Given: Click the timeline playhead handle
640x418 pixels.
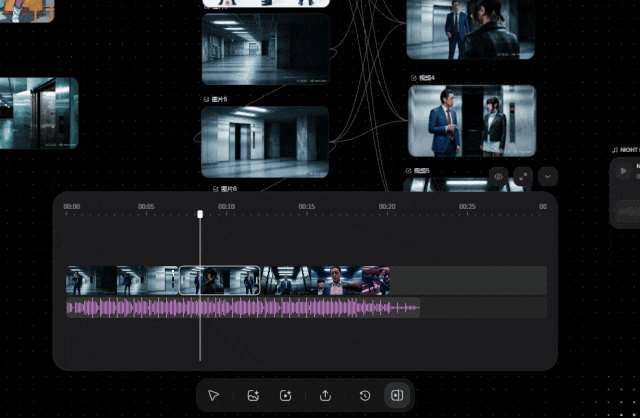Looking at the screenshot, I should click(x=200, y=214).
